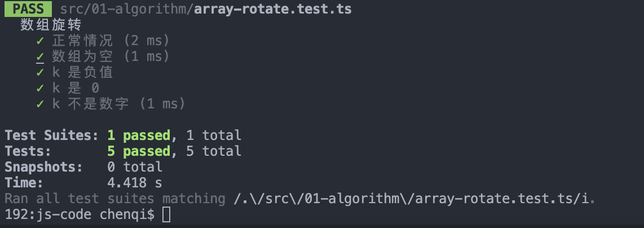Screen dimensions: 644x228
Task: Click the 数组旋转 test suite heading
Action: coord(51,25)
